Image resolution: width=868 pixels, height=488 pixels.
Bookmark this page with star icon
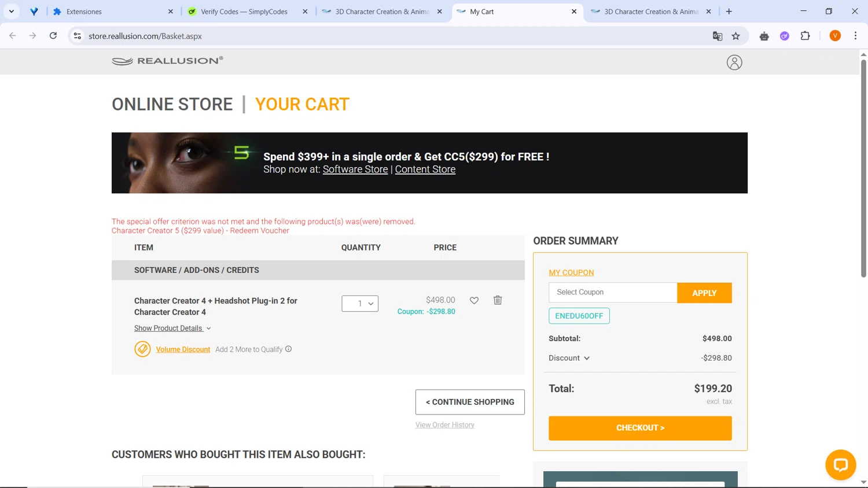735,36
